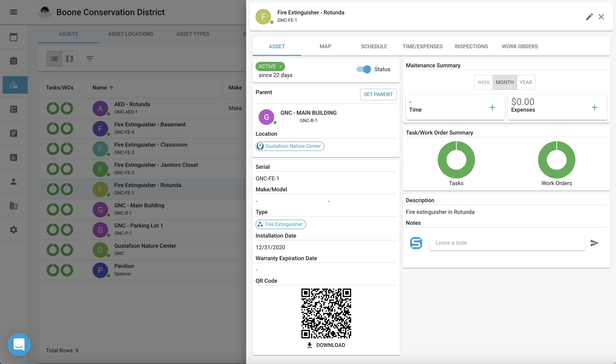Toggle the asset Status switch off
This screenshot has width=616, height=364.
tap(364, 69)
